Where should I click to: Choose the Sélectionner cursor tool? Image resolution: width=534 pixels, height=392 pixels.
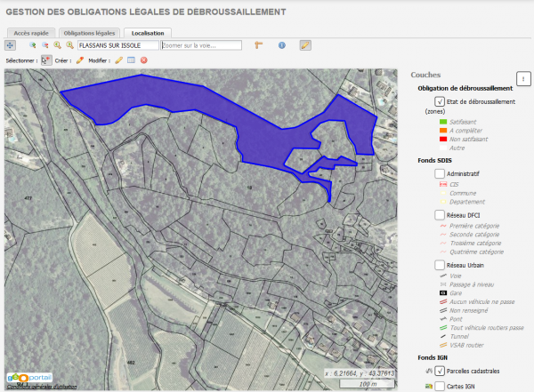[x=46, y=60]
